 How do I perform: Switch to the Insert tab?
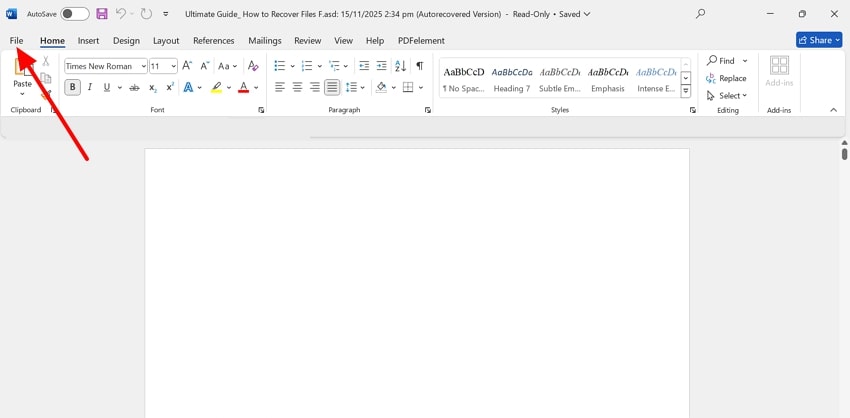point(88,41)
